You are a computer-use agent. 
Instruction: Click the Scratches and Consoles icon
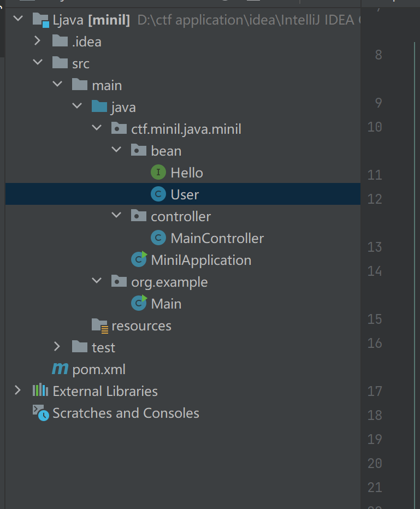tap(40, 413)
